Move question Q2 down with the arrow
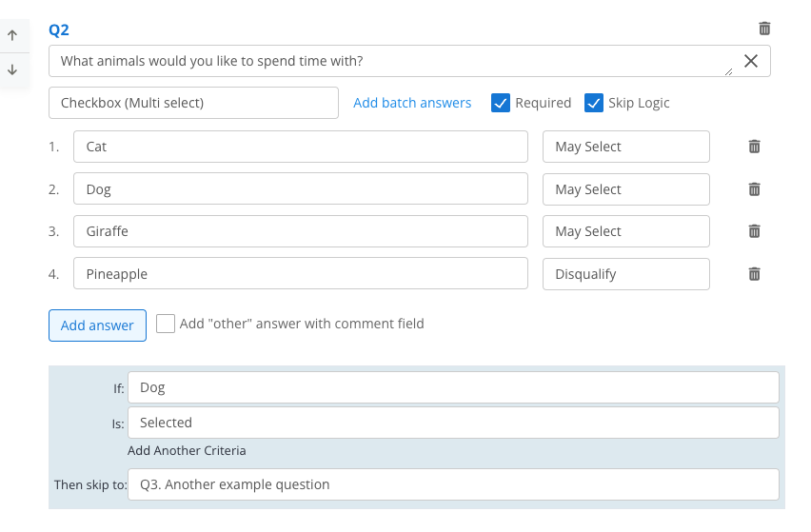Image resolution: width=811 pixels, height=532 pixels. [12, 69]
